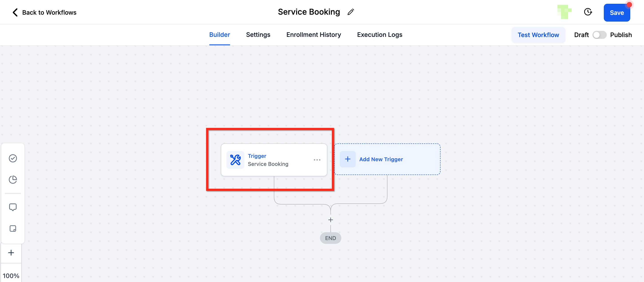This screenshot has width=644, height=282.
Task: Go Back to Workflows
Action: [x=45, y=12]
